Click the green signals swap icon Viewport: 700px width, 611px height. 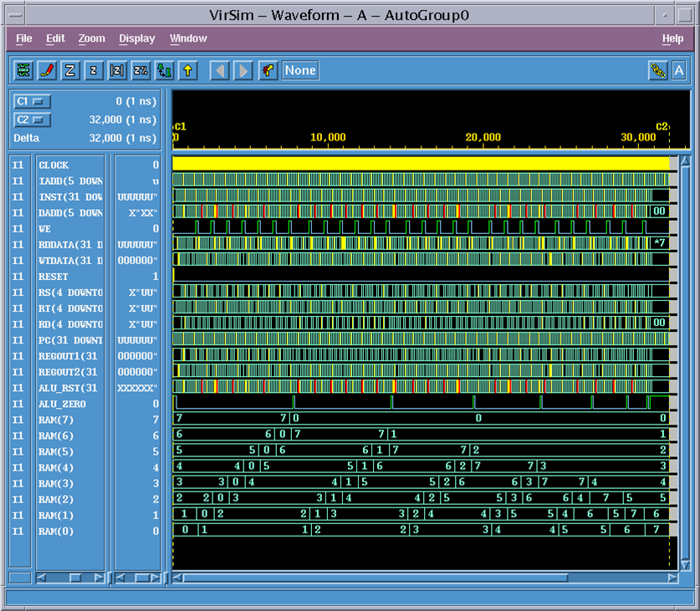pyautogui.click(x=164, y=70)
